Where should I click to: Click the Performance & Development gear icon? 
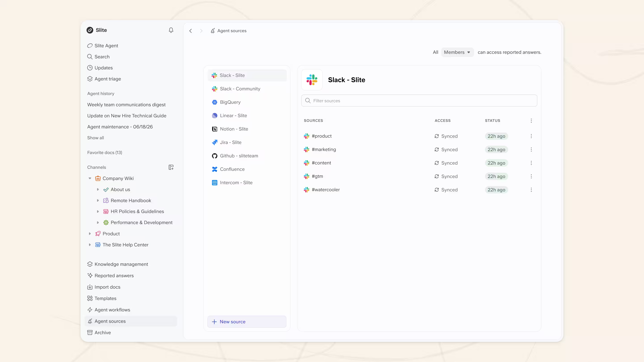[106, 223]
